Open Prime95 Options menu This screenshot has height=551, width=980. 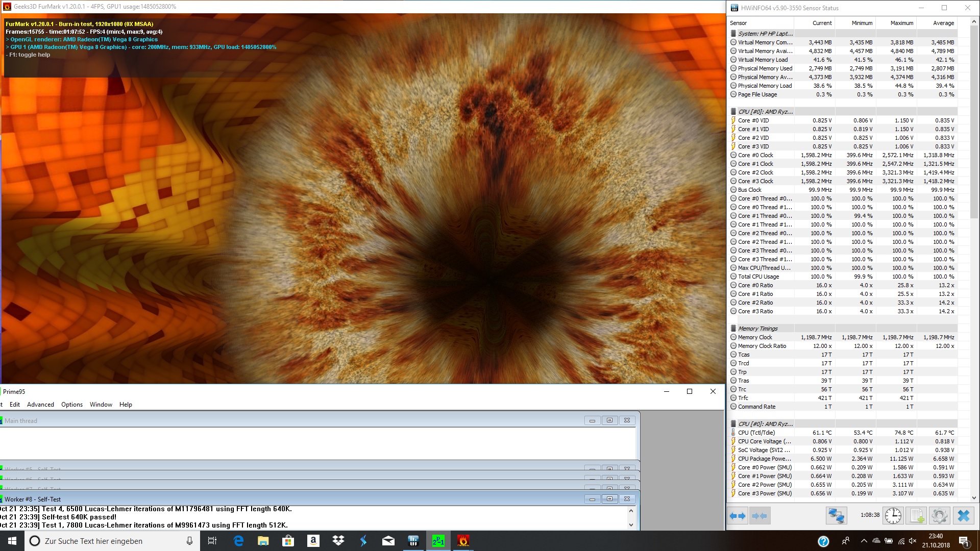(x=72, y=405)
